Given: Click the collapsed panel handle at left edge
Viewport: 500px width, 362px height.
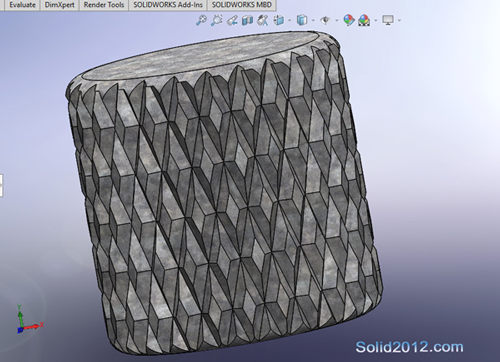Looking at the screenshot, I should [x=1, y=185].
